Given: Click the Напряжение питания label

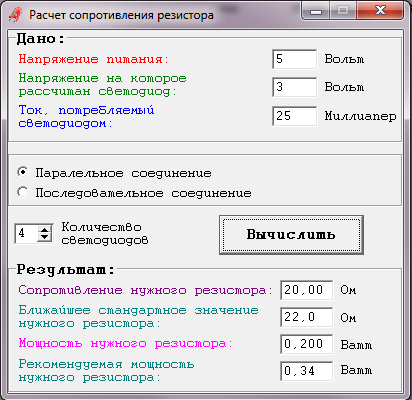Looking at the screenshot, I should point(94,59).
